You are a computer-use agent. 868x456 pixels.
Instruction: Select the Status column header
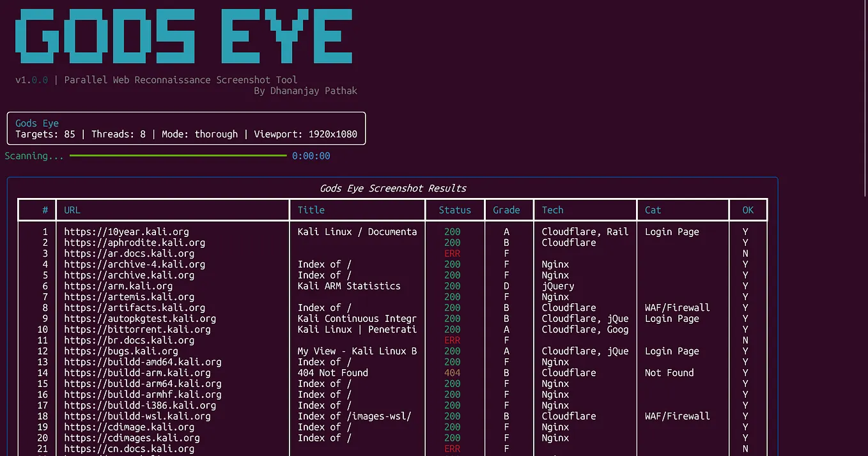coord(455,210)
